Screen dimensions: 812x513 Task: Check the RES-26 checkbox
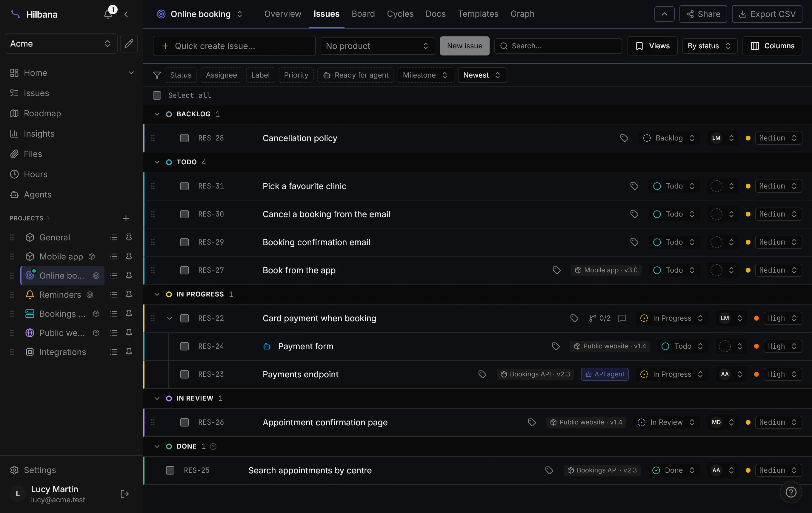(184, 422)
